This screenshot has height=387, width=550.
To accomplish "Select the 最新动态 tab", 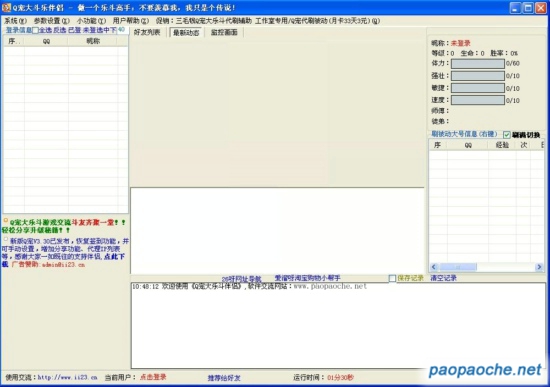I will (186, 32).
